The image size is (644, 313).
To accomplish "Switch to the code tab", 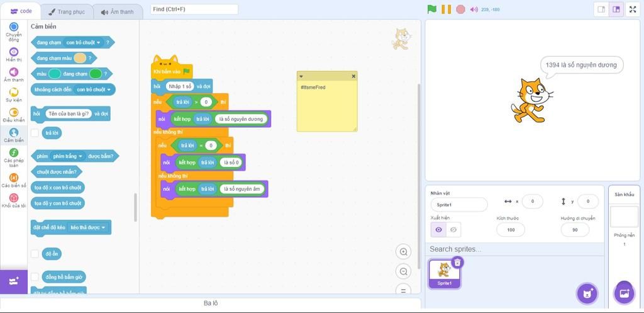I will coord(21,11).
